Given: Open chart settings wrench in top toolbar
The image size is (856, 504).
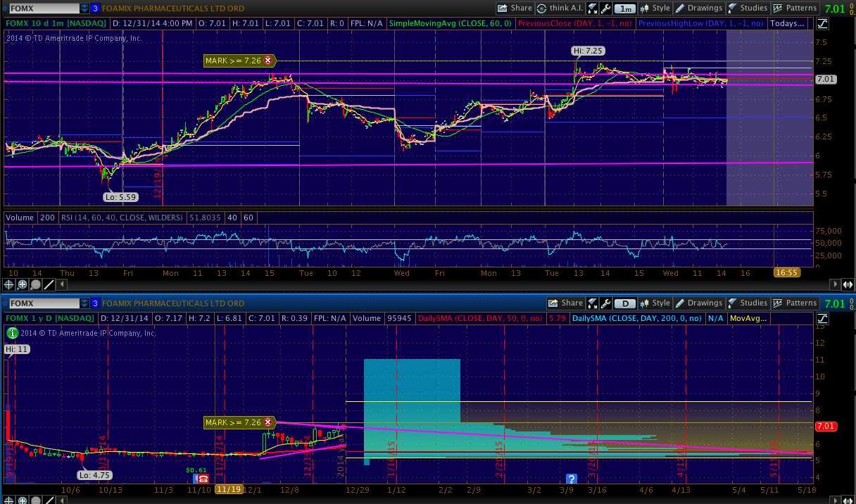Looking at the screenshot, I should pos(605,8).
